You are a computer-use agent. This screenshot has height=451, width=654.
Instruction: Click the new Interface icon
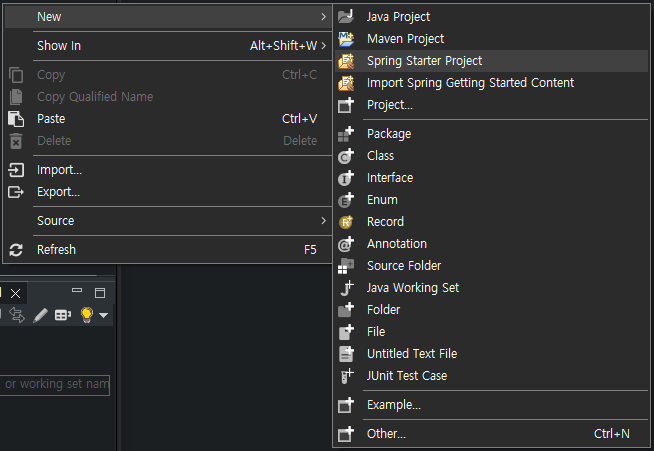pos(346,178)
